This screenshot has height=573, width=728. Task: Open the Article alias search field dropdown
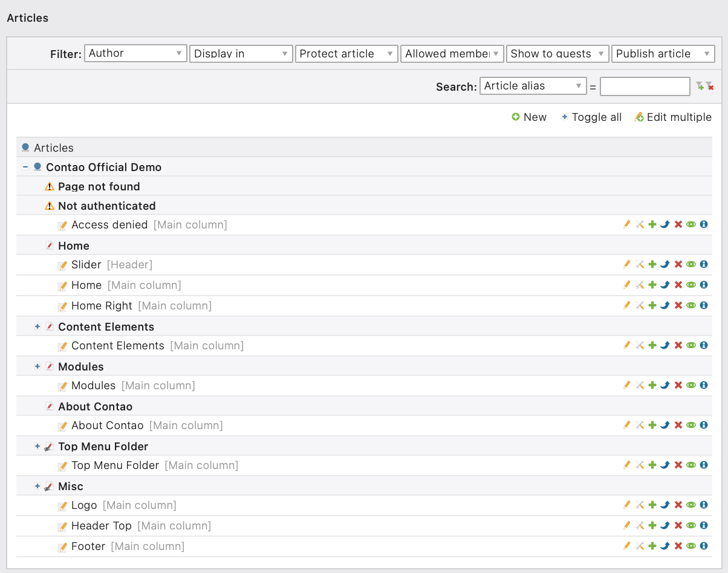533,86
